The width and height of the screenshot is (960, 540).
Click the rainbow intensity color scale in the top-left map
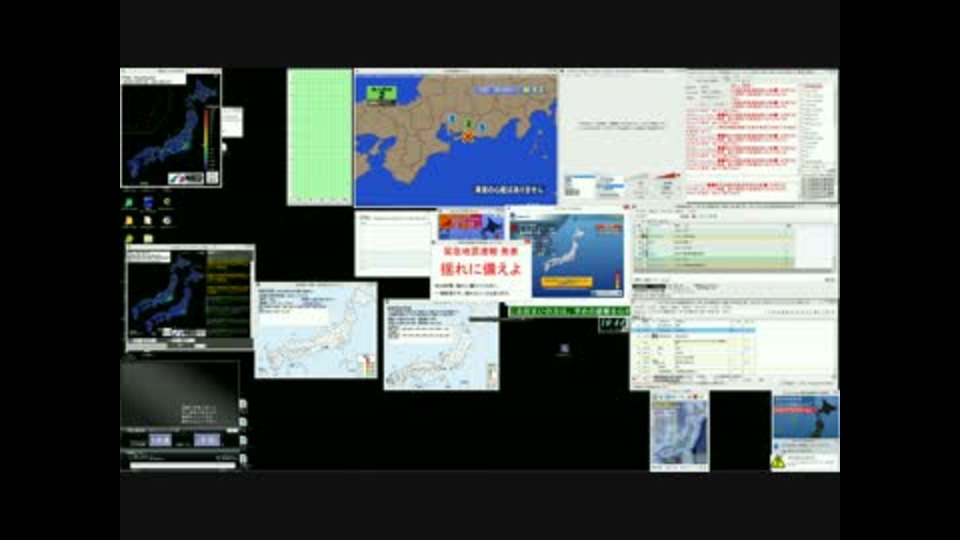206,138
